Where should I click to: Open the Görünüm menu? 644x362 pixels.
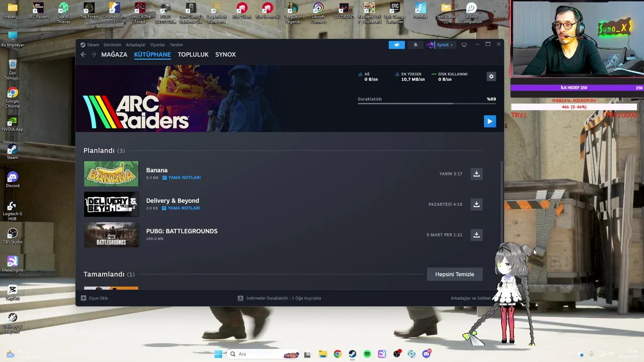coord(112,45)
